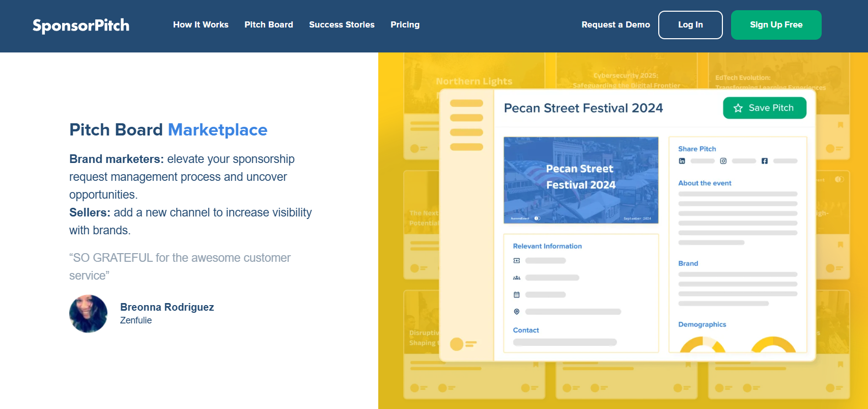Click the ticket icon under Relevant Information

tap(517, 261)
